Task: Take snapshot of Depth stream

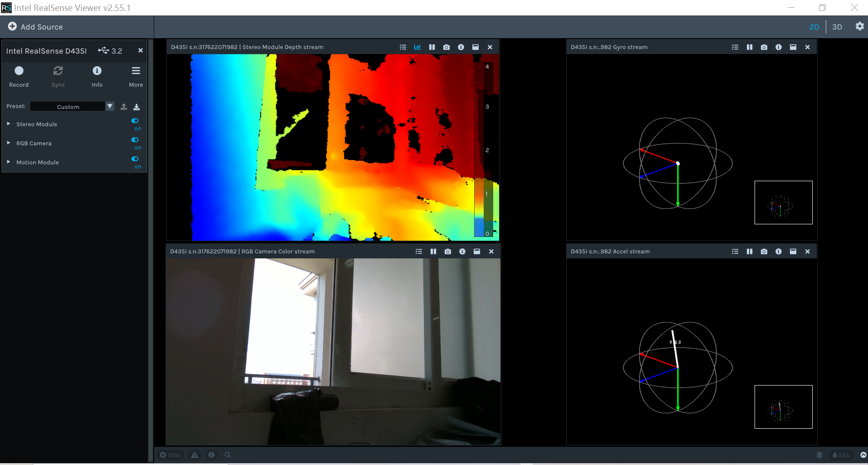Action: click(x=446, y=47)
